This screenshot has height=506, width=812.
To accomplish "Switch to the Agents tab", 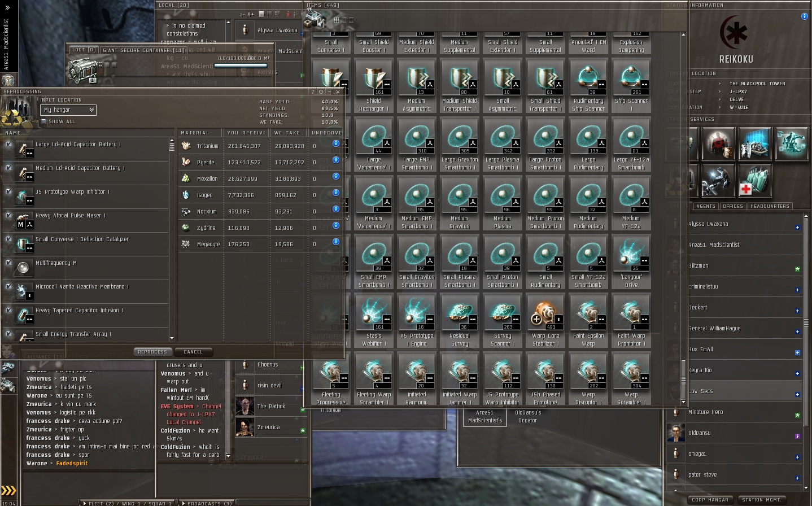I will point(706,206).
